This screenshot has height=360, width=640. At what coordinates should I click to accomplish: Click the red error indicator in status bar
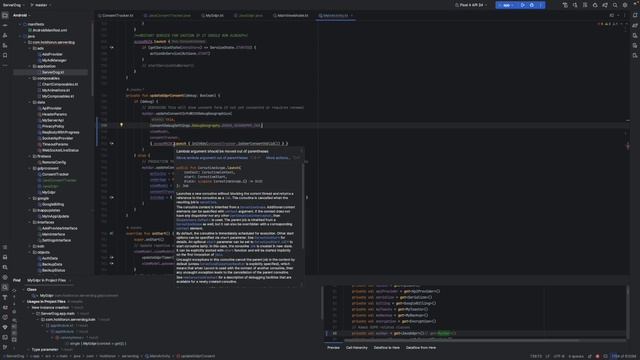tap(598, 356)
